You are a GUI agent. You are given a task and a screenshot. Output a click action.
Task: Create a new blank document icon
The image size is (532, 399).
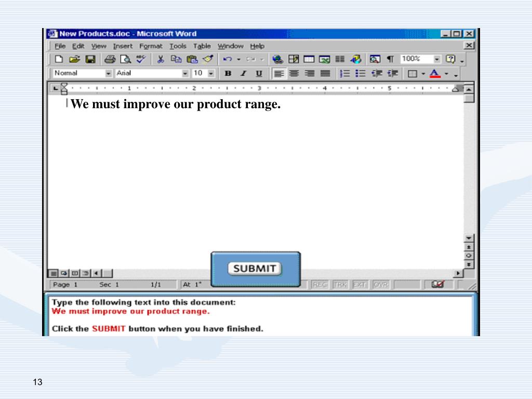pos(59,59)
